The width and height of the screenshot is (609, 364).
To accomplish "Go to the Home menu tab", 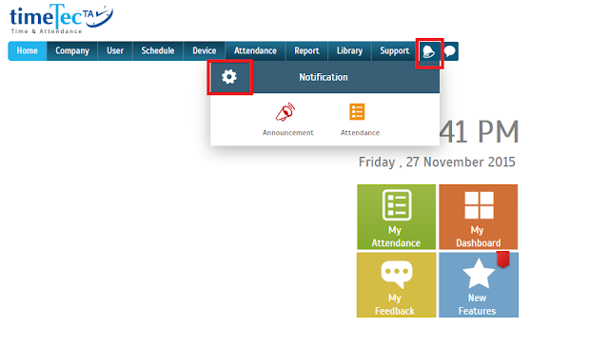I will point(28,51).
